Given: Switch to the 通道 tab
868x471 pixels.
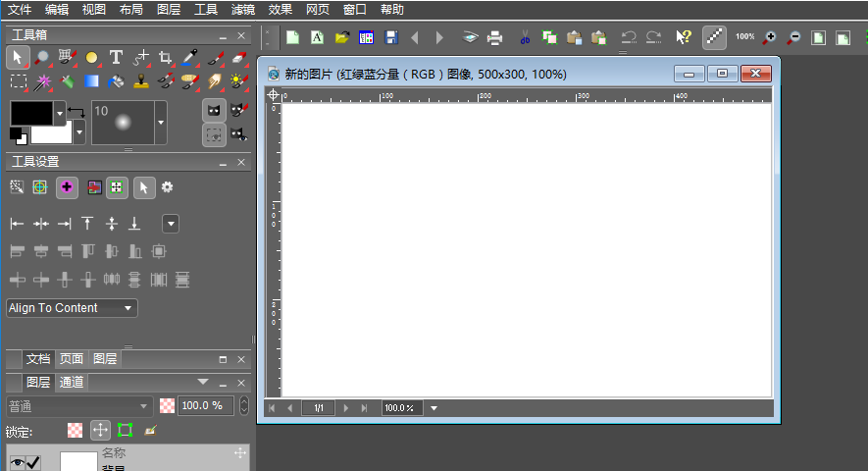Looking at the screenshot, I should pyautogui.click(x=72, y=382).
